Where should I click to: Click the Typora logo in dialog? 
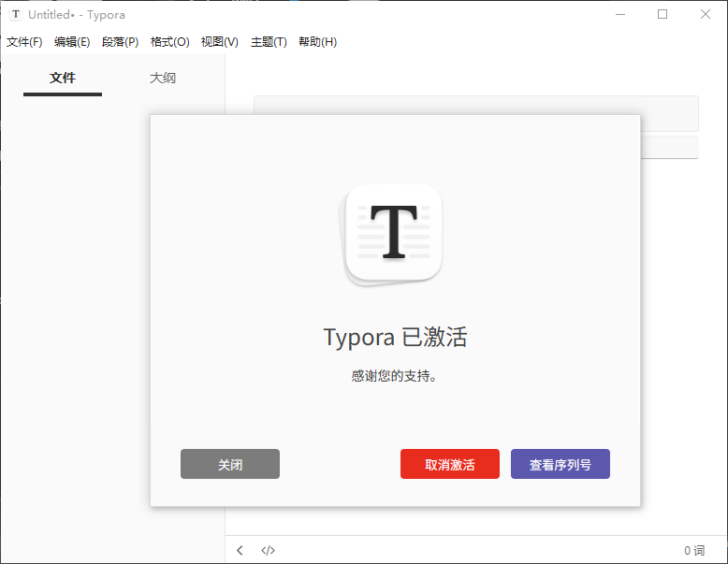point(390,235)
